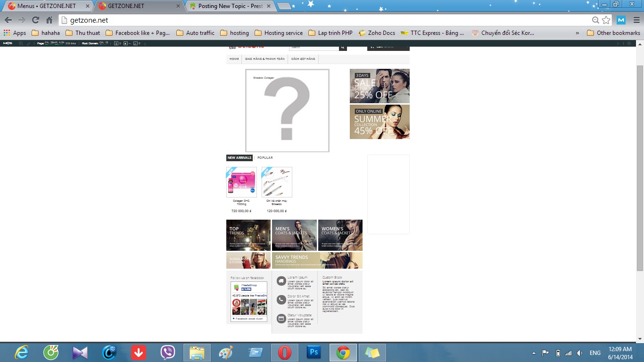This screenshot has height=362, width=644.
Task: Open the Lap trinh PHP bookmarks folder
Action: tap(330, 33)
